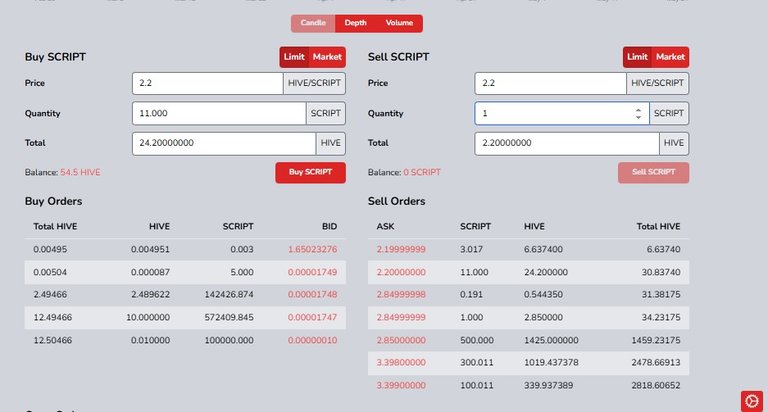Focus the Buy SCRIPT Quantity field

tap(219, 113)
